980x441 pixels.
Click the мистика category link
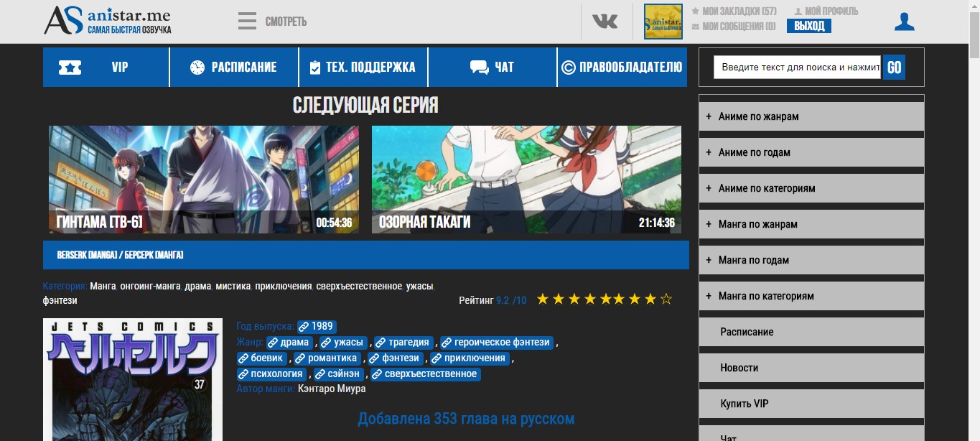point(233,286)
